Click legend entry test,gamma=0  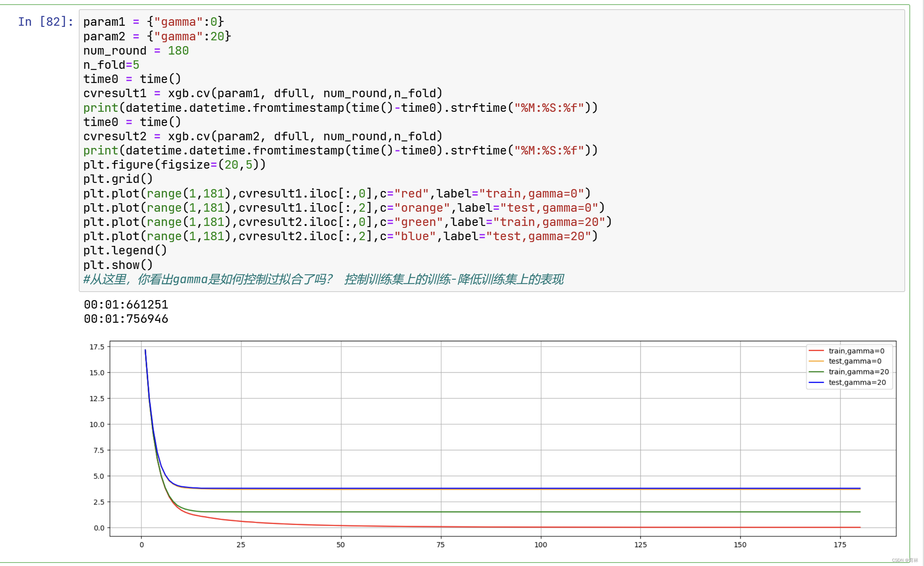coord(855,361)
